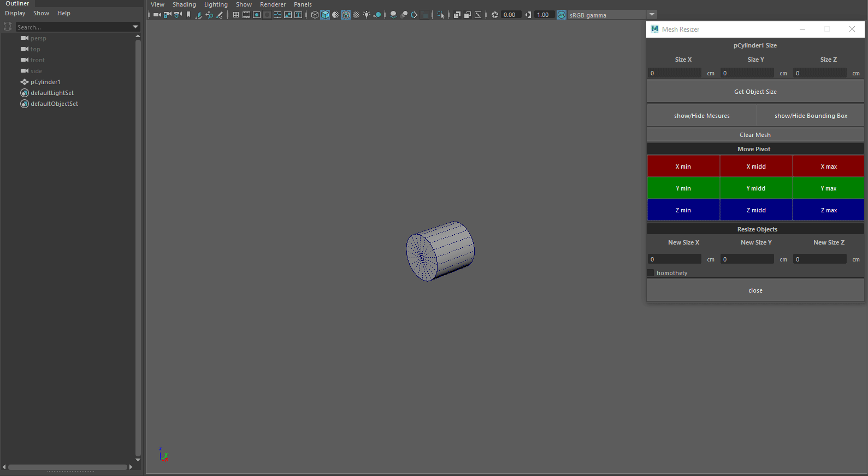Switch to Wireframe display icon

tap(315, 15)
